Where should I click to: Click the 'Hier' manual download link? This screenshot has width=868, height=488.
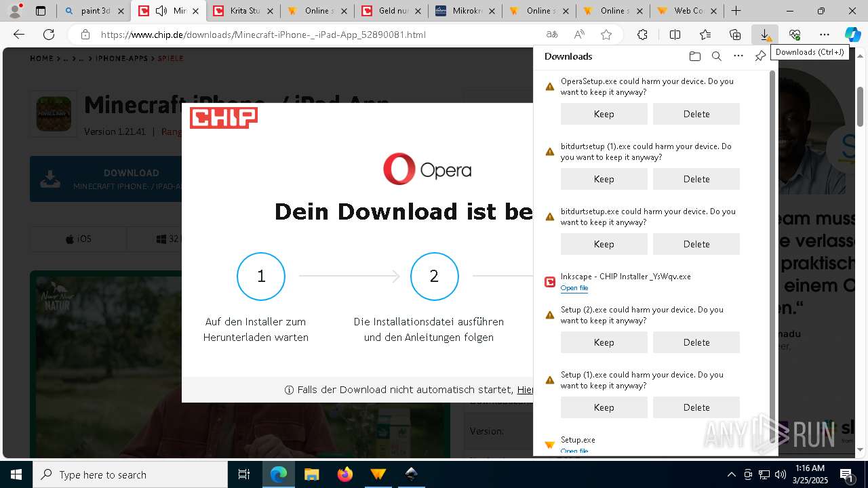click(x=525, y=390)
